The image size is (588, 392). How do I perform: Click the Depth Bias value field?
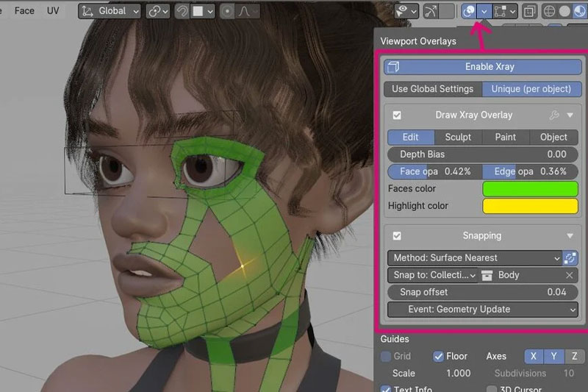[x=483, y=154]
